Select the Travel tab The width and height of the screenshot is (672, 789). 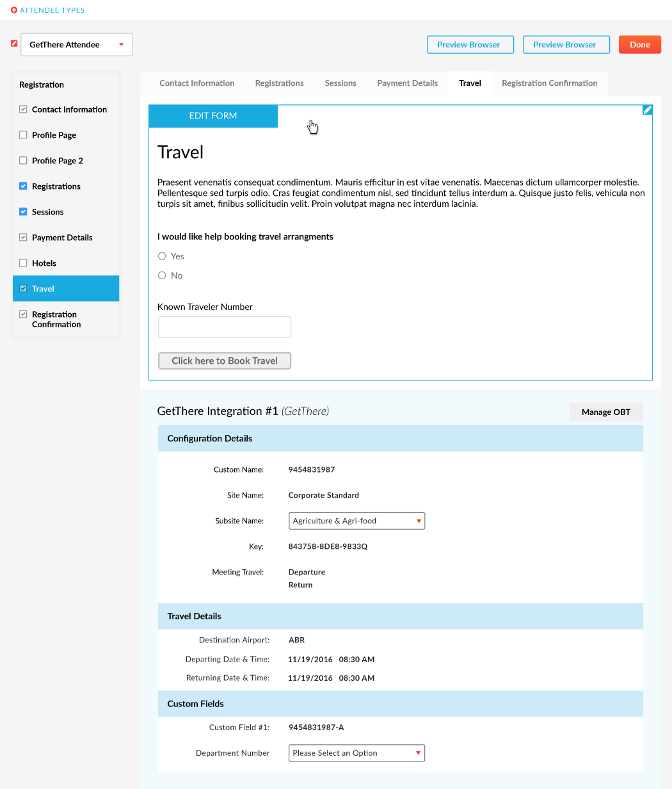470,83
